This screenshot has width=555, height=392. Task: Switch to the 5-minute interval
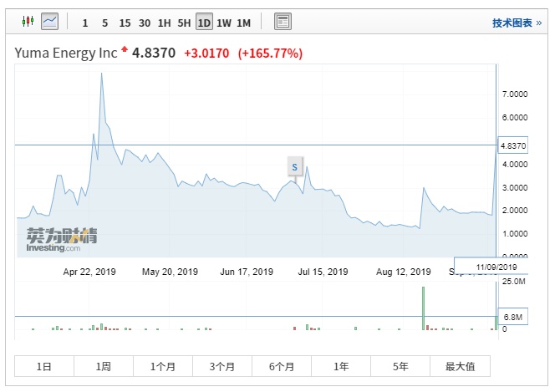[x=104, y=23]
